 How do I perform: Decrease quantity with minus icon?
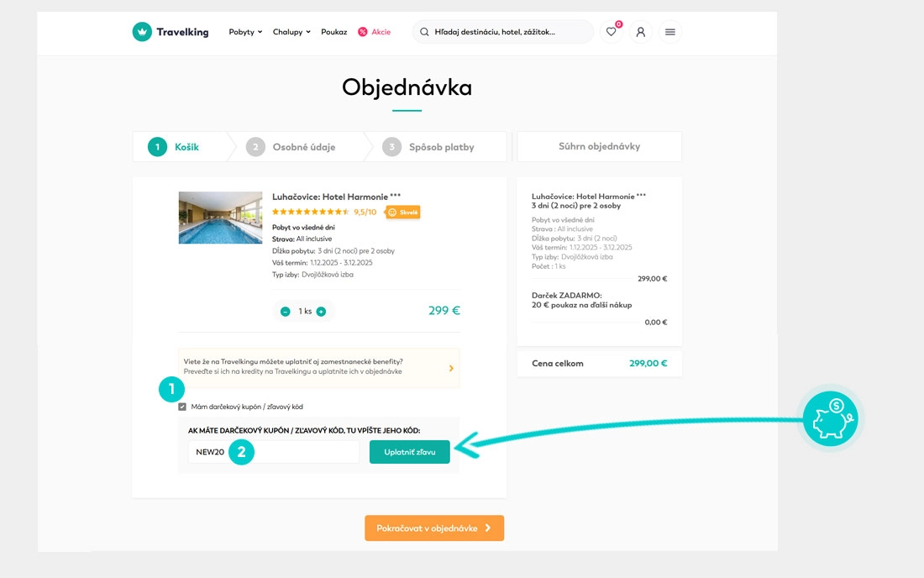286,312
